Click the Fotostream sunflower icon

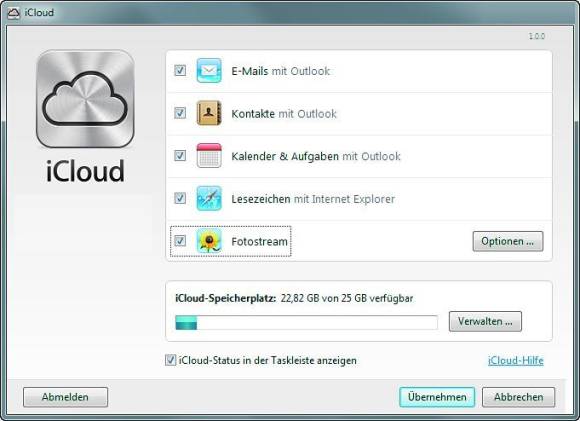tap(209, 241)
